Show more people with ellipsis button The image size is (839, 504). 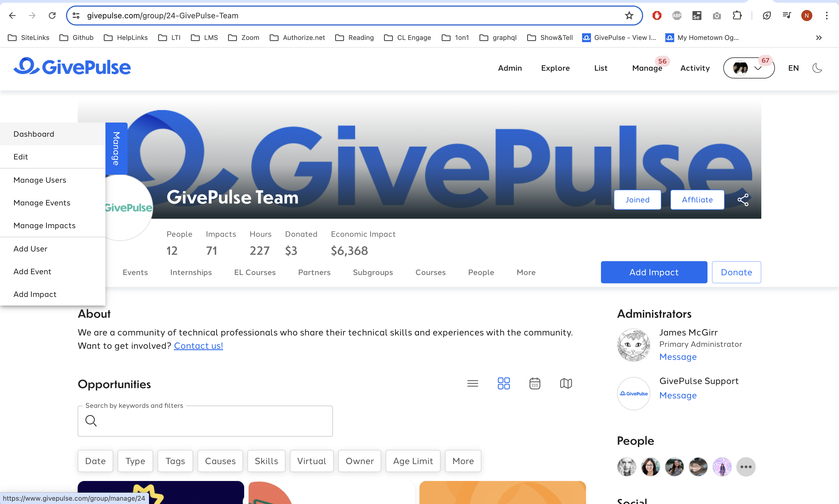coord(746,467)
